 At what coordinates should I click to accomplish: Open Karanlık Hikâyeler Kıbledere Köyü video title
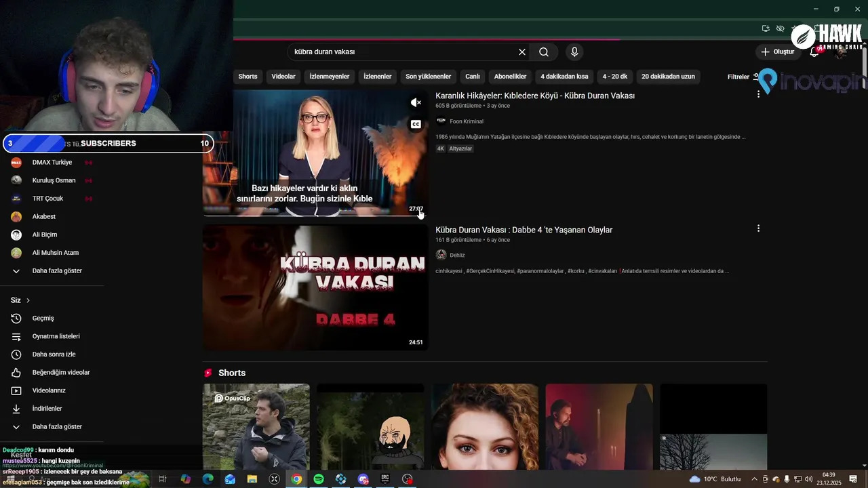click(535, 96)
